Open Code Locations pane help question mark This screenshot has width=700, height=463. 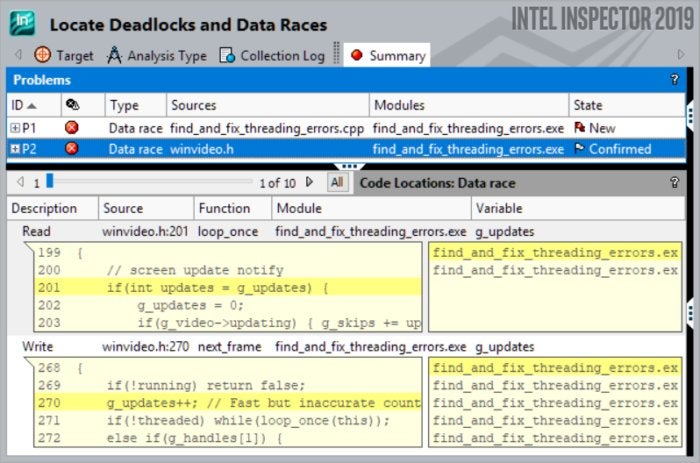pos(674,182)
